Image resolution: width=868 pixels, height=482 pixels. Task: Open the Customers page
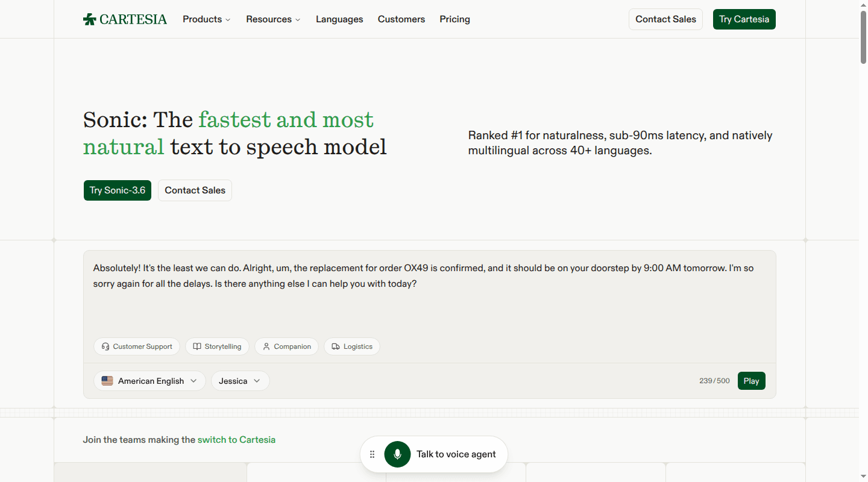pos(401,19)
